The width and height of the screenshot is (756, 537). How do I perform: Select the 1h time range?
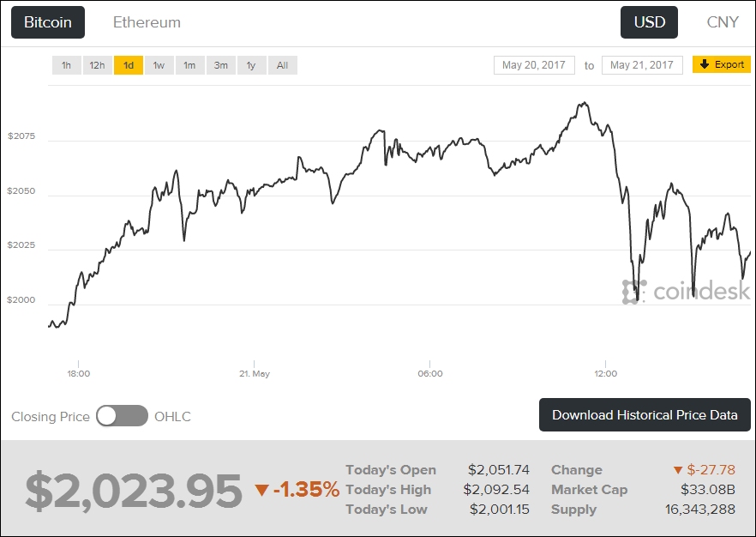tap(66, 65)
